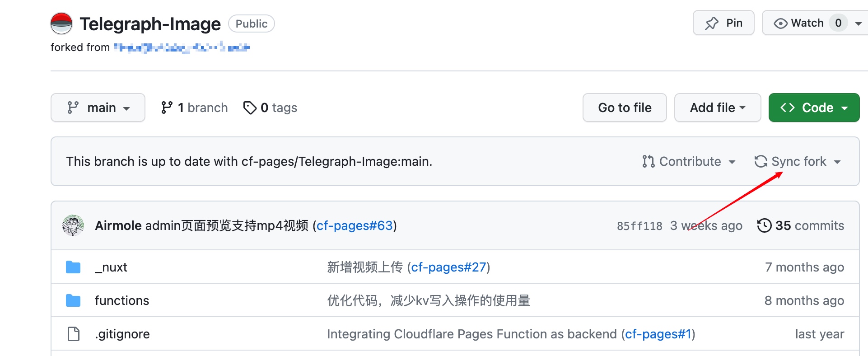Image resolution: width=868 pixels, height=356 pixels.
Task: Click the 85ff118 commit hash
Action: click(639, 226)
